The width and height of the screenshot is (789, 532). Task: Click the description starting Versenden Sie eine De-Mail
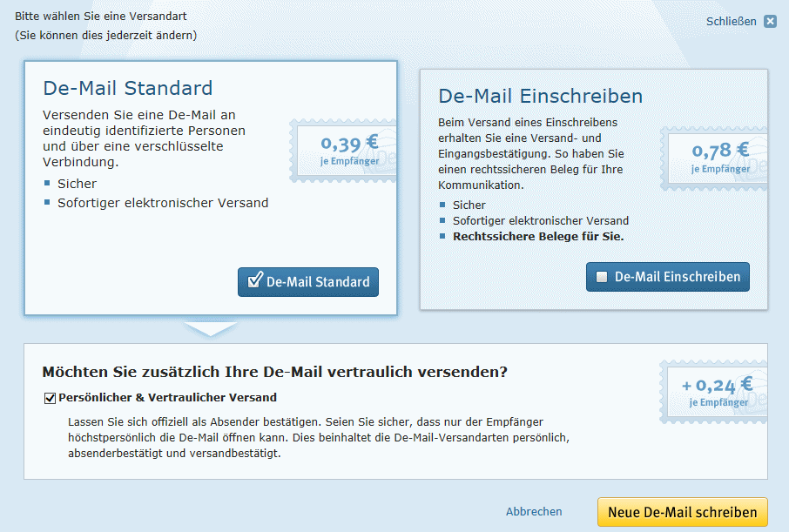(x=144, y=138)
